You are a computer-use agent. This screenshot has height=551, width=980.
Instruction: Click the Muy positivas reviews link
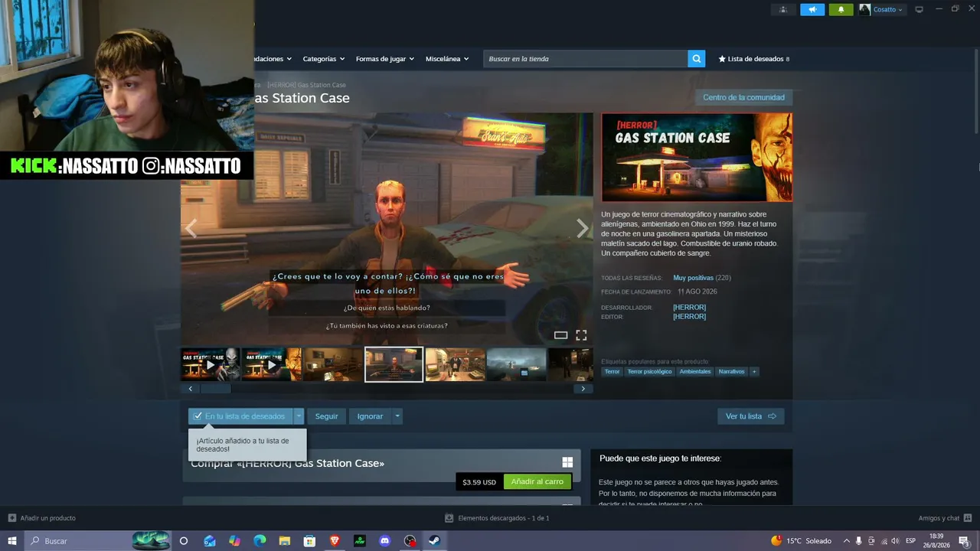pyautogui.click(x=693, y=278)
